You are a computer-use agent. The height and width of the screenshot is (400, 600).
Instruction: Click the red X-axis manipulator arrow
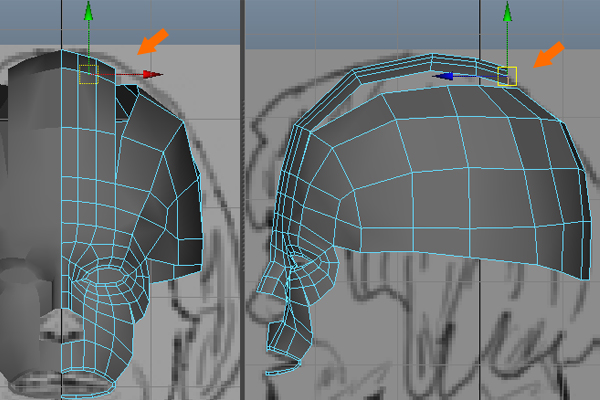(x=153, y=74)
